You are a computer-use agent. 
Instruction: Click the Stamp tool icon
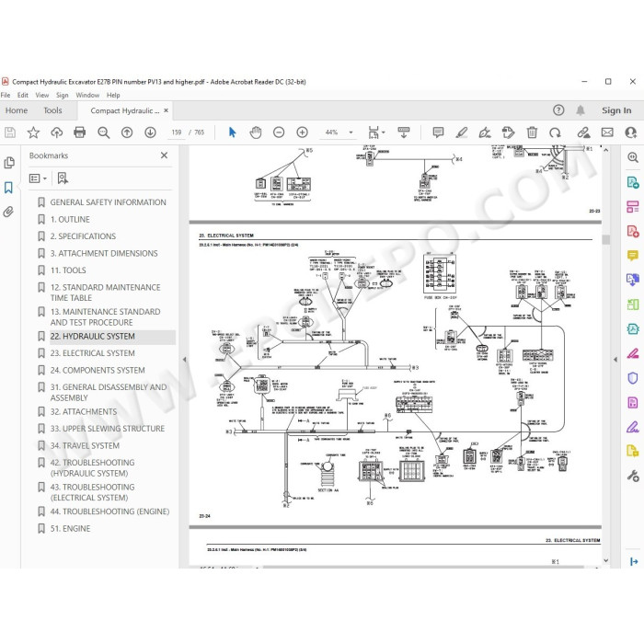pos(509,132)
